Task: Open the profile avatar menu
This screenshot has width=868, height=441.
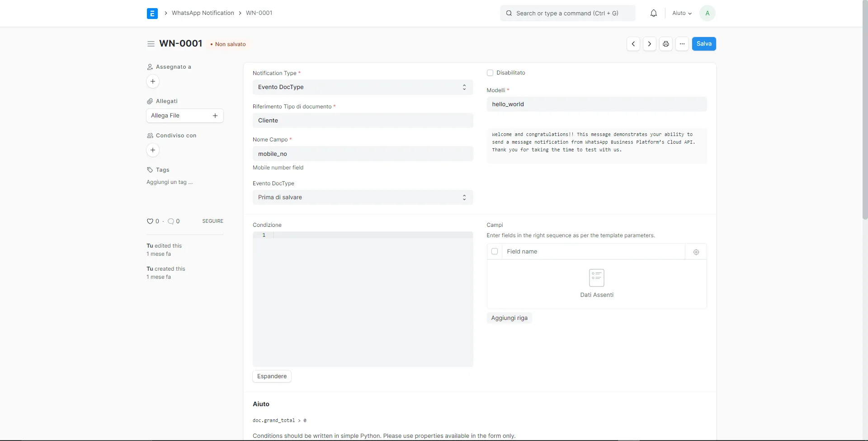Action: coord(708,13)
